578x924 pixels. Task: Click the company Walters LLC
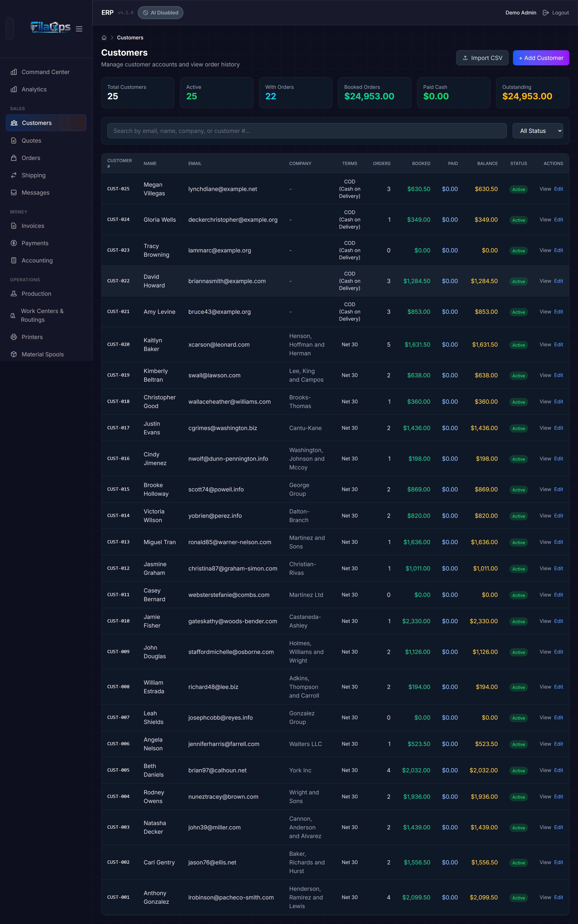coord(305,744)
